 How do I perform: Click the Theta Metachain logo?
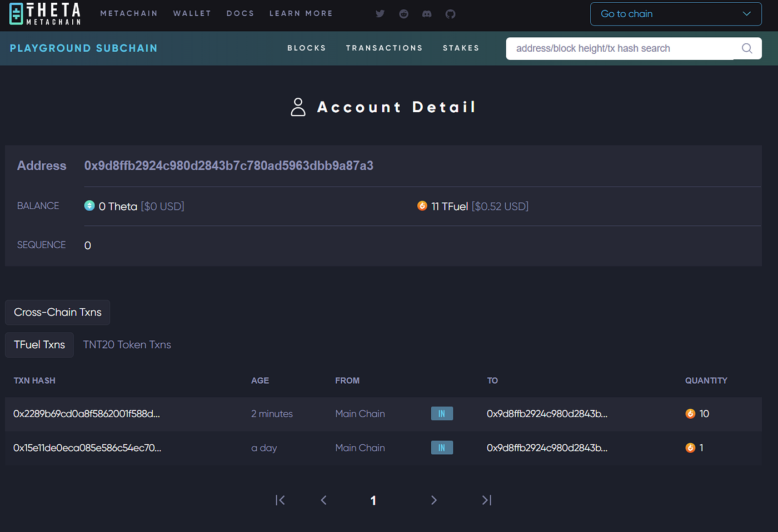click(x=46, y=14)
